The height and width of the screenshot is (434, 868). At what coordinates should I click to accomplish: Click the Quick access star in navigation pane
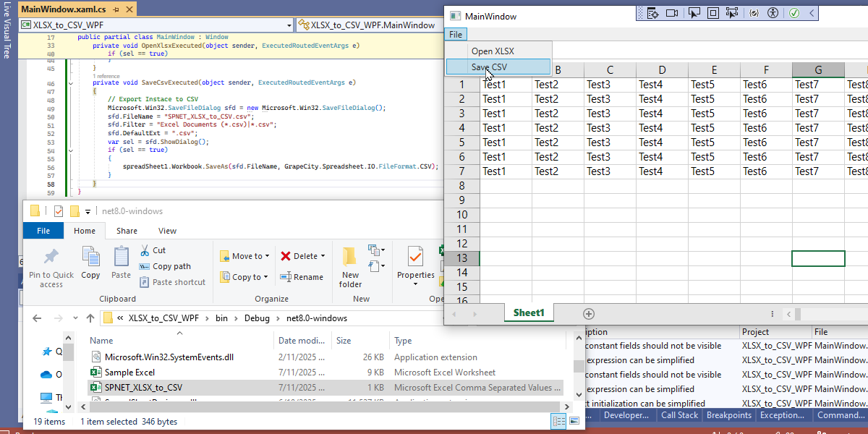[47, 352]
